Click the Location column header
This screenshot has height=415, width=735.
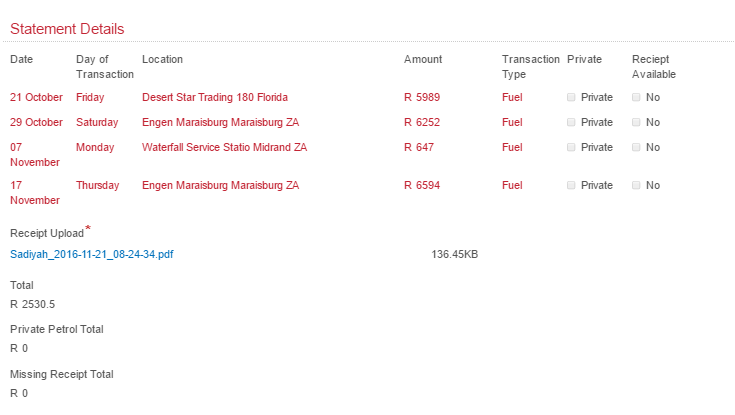tap(162, 60)
